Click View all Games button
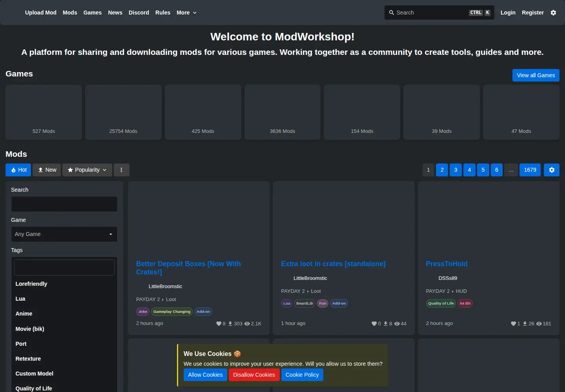 click(x=536, y=75)
